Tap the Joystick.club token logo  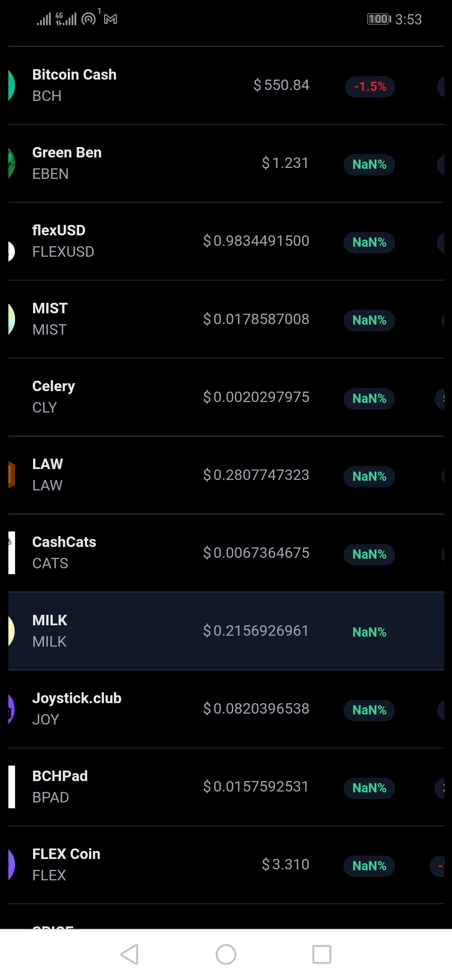coord(12,709)
